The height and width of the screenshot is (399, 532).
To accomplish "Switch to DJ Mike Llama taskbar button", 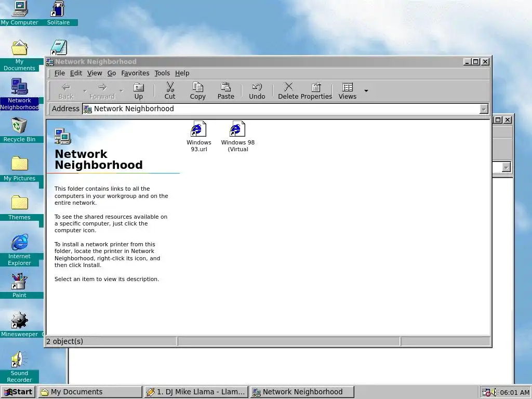I will click(x=196, y=392).
